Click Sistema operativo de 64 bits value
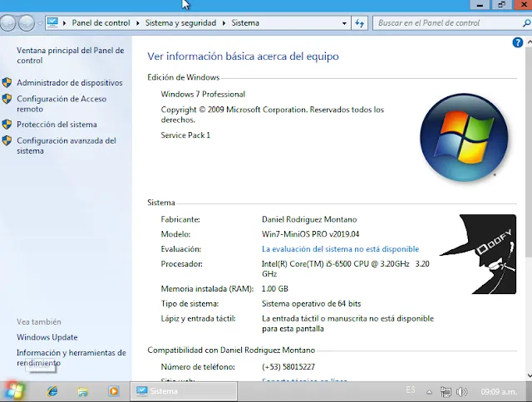 click(x=311, y=304)
